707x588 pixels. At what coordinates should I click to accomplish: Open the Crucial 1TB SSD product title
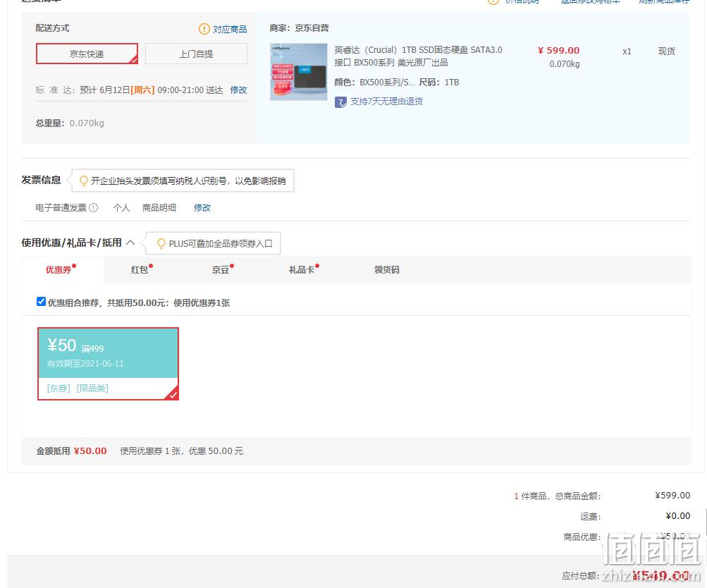pyautogui.click(x=418, y=56)
